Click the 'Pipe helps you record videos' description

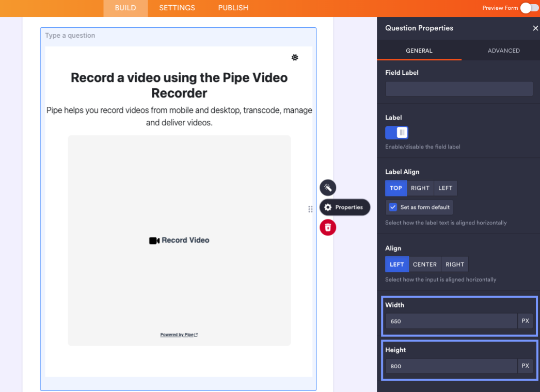pos(179,117)
